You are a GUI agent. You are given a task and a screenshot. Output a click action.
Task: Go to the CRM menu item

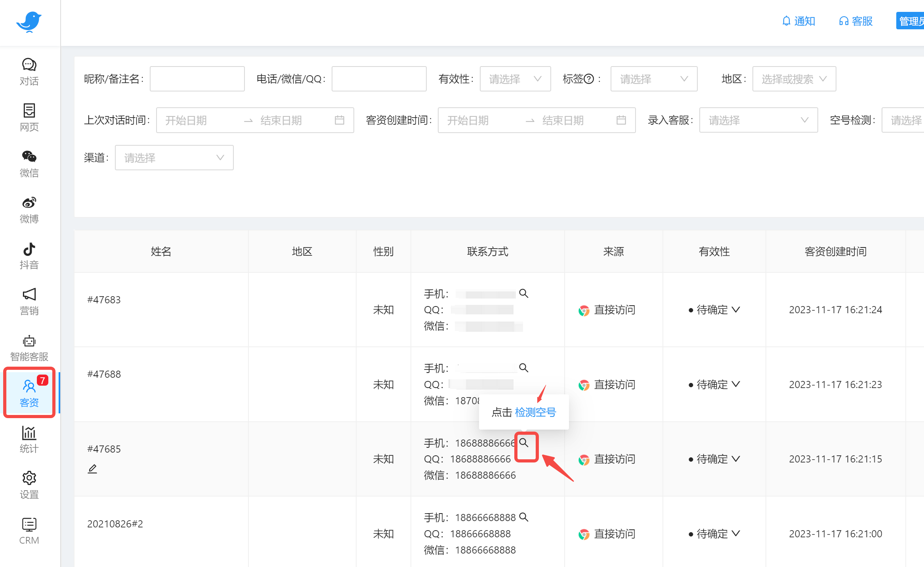tap(29, 531)
